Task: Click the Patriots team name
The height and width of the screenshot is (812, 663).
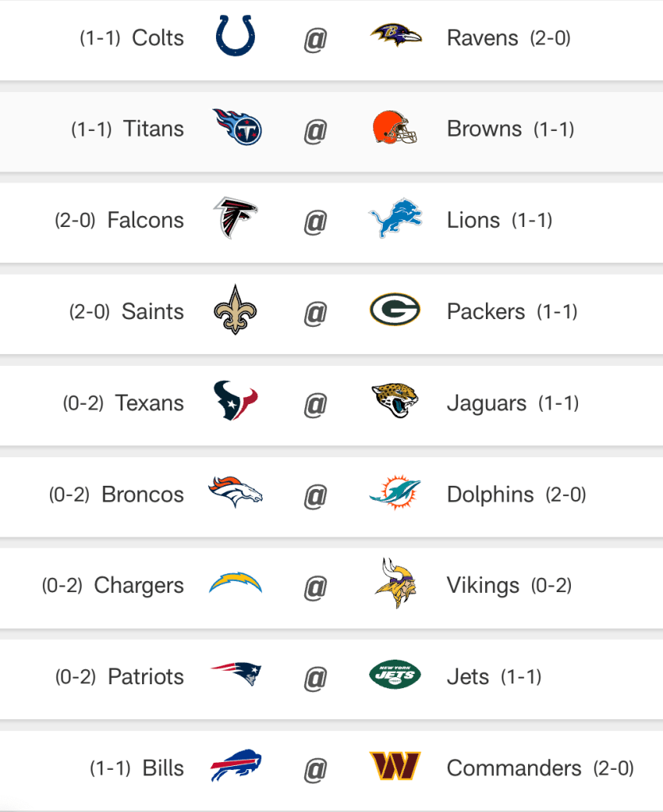Action: pos(145,677)
